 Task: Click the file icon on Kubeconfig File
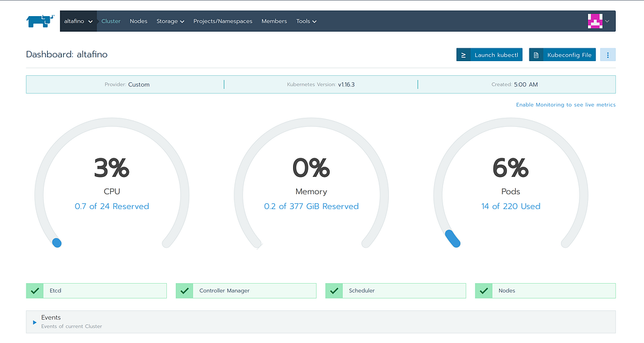[x=536, y=55]
